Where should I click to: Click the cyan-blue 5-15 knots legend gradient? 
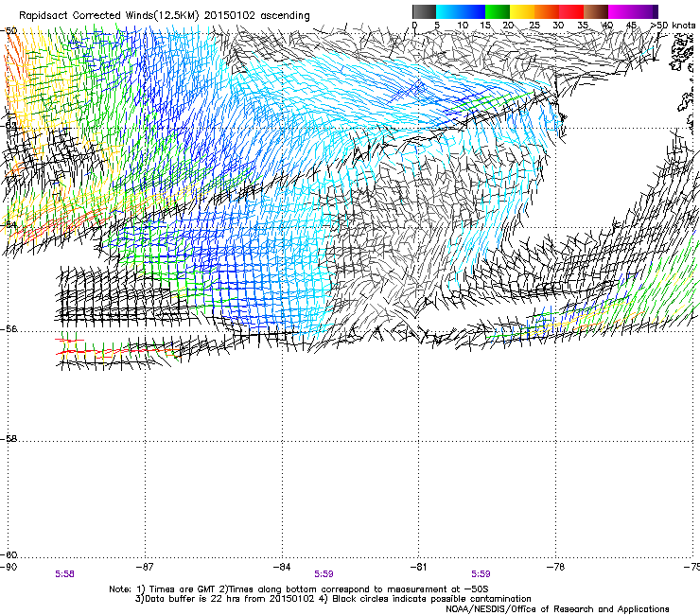click(x=461, y=11)
